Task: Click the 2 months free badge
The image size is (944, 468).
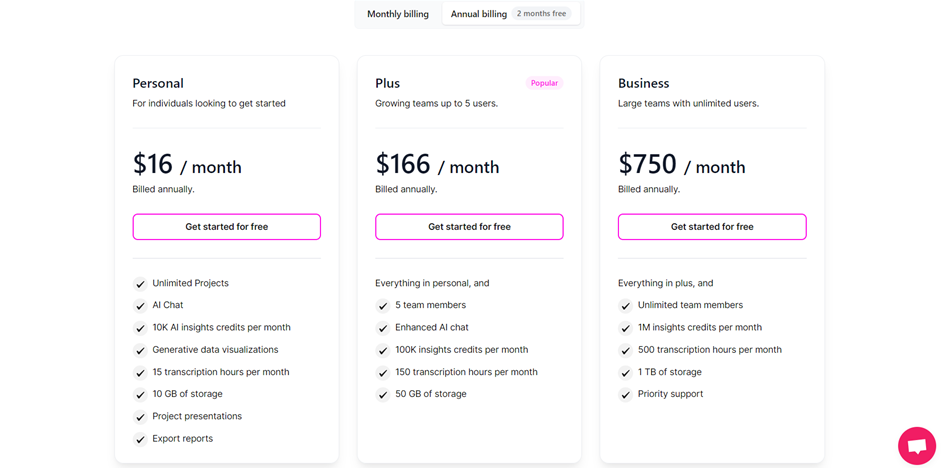Action: click(542, 13)
